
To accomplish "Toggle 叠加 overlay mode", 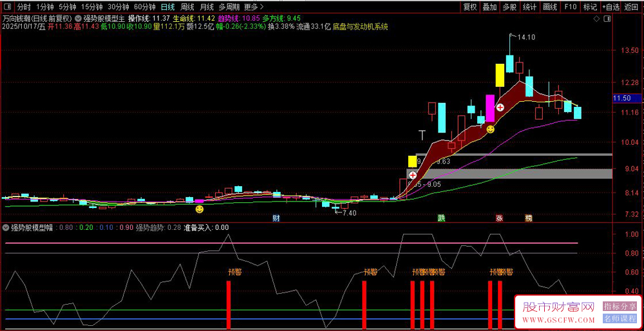I will [x=489, y=7].
